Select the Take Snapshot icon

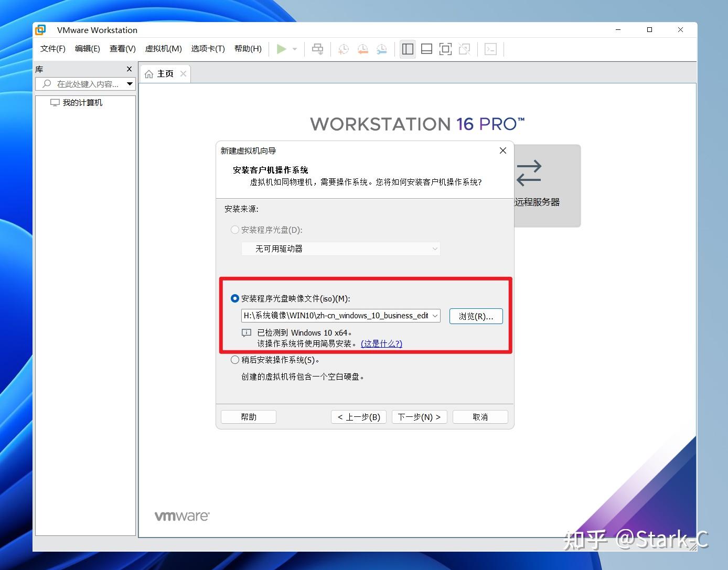344,49
